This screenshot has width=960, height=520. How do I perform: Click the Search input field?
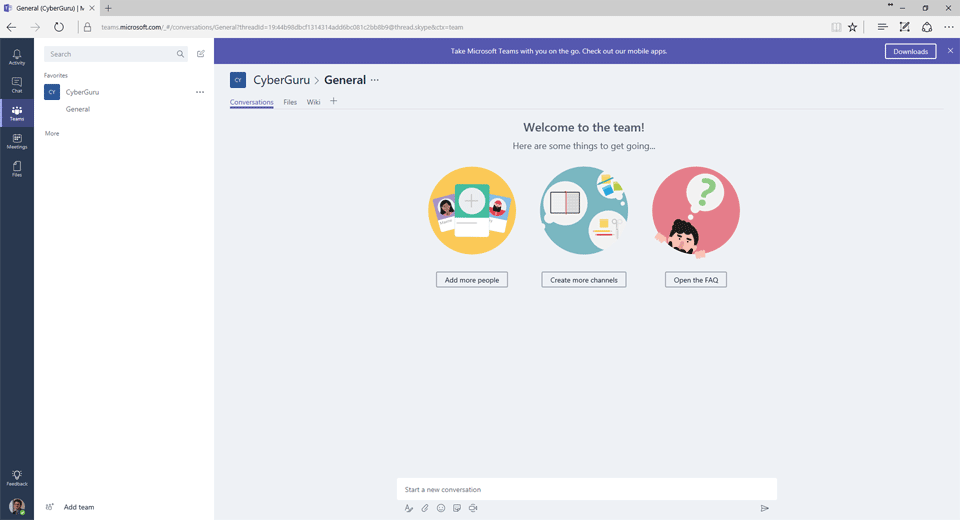click(x=116, y=54)
